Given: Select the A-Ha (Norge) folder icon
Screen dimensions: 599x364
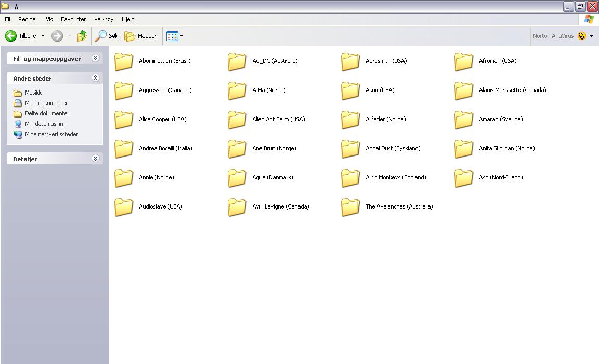Looking at the screenshot, I should (x=237, y=90).
